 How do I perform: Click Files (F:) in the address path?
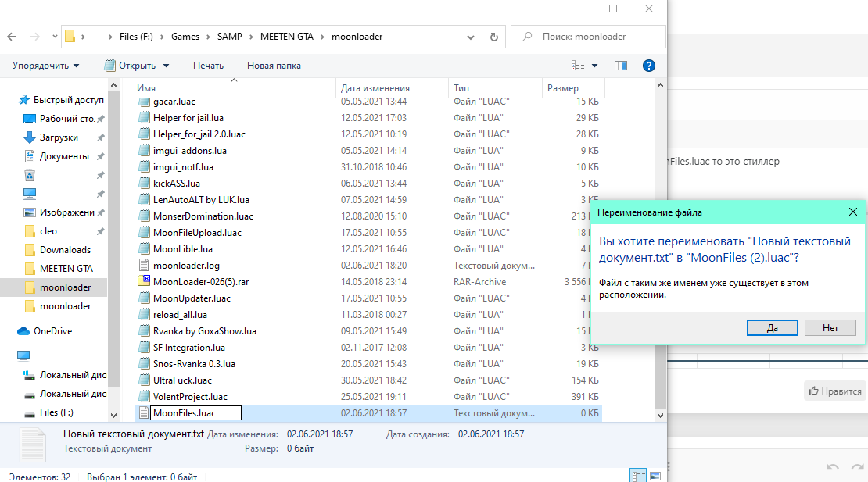[136, 37]
